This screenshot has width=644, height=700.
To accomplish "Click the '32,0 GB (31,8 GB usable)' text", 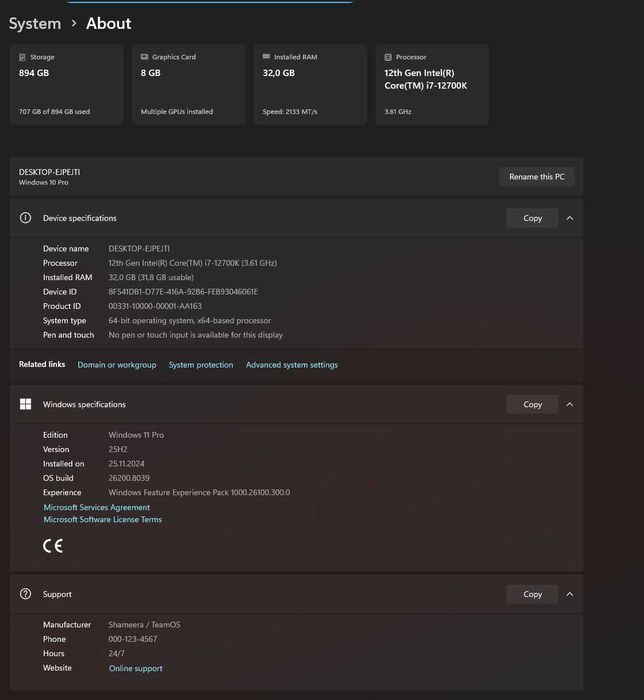I will [151, 277].
